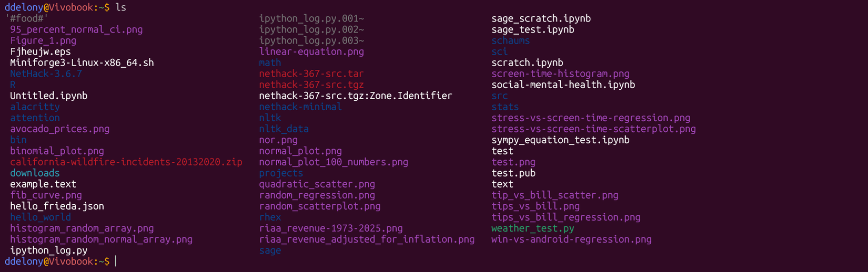This screenshot has height=272, width=868.
Task: Click the 'ls' command on first line
Action: point(121,7)
